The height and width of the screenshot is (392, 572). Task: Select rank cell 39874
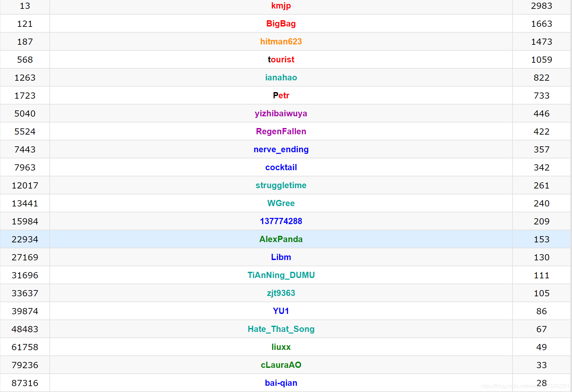[25, 311]
